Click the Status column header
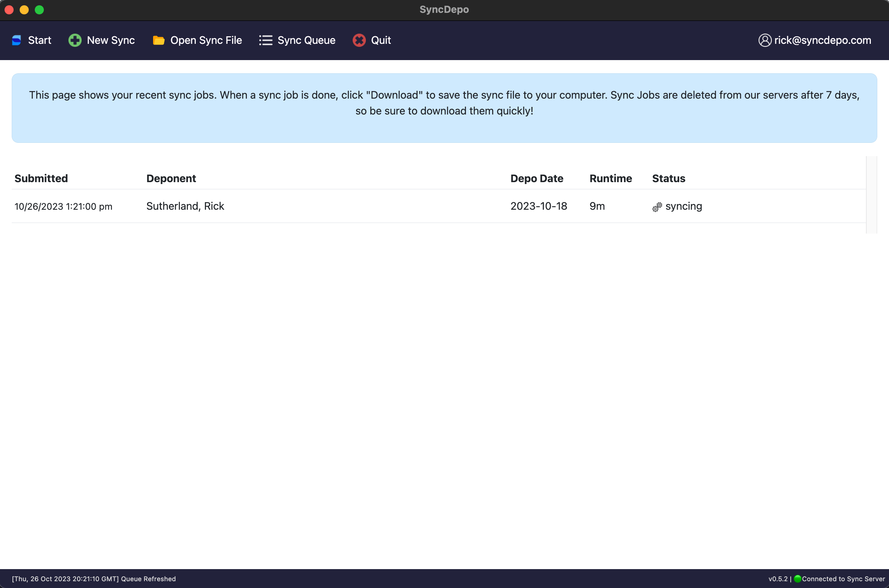Image resolution: width=889 pixels, height=588 pixels. tap(669, 178)
